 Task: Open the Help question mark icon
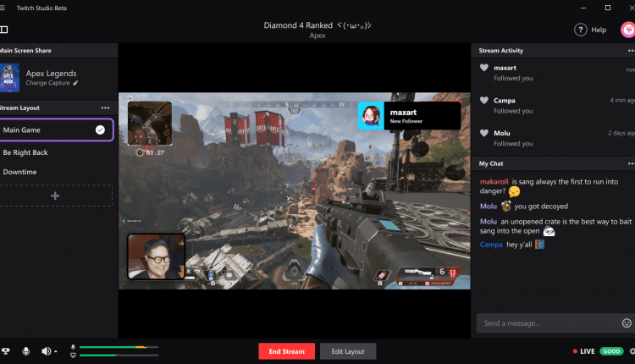[580, 30]
